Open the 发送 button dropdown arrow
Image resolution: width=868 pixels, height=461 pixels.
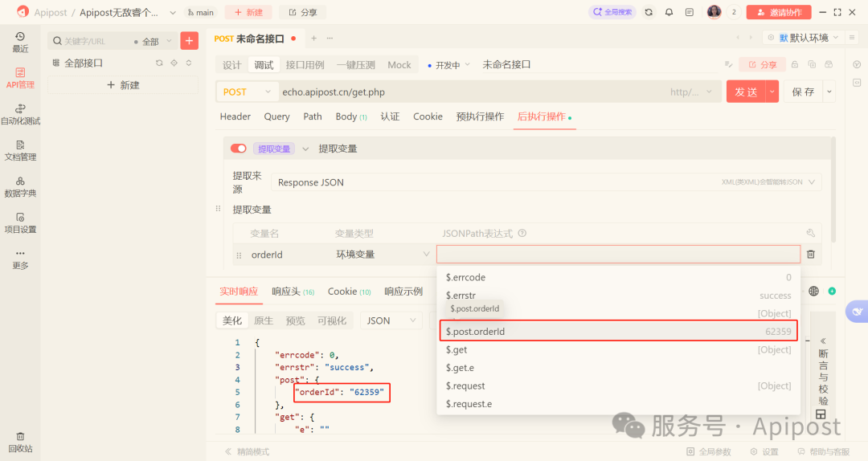tap(772, 92)
